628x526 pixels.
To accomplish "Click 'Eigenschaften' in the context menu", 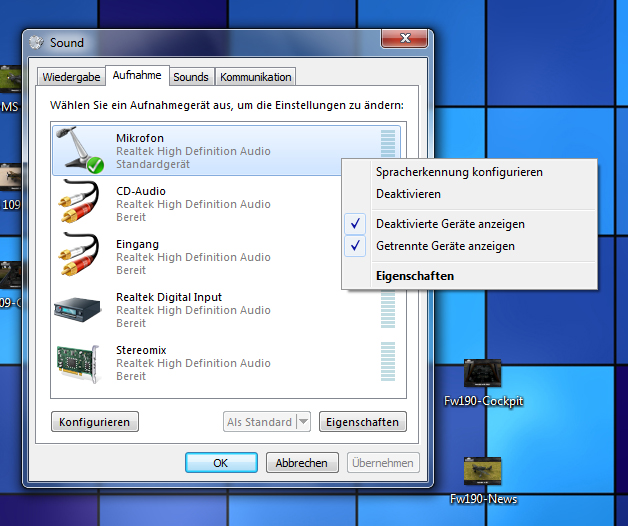I will tap(414, 275).
